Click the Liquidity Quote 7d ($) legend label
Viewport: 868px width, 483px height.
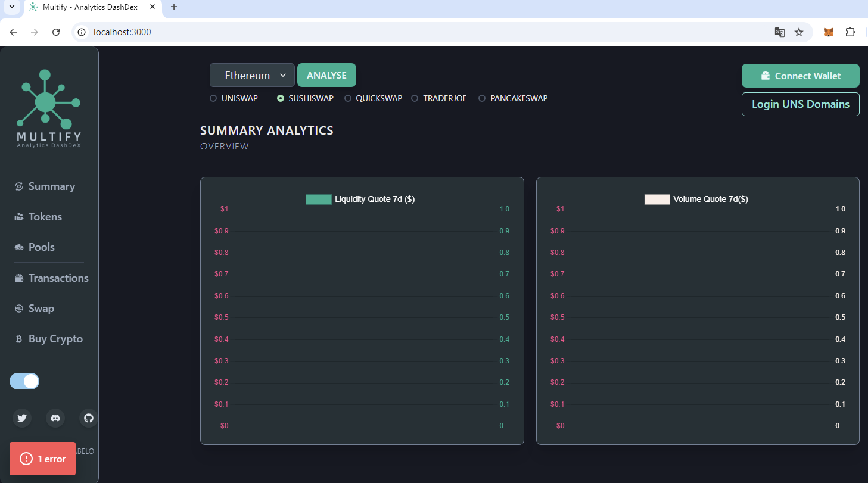[x=375, y=199]
